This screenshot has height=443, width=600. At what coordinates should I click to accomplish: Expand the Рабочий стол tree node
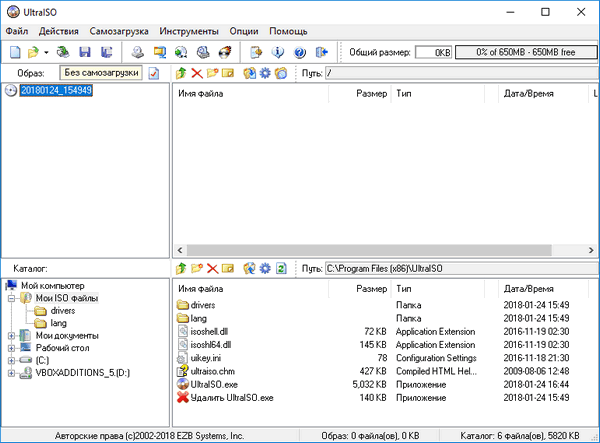tap(11, 348)
